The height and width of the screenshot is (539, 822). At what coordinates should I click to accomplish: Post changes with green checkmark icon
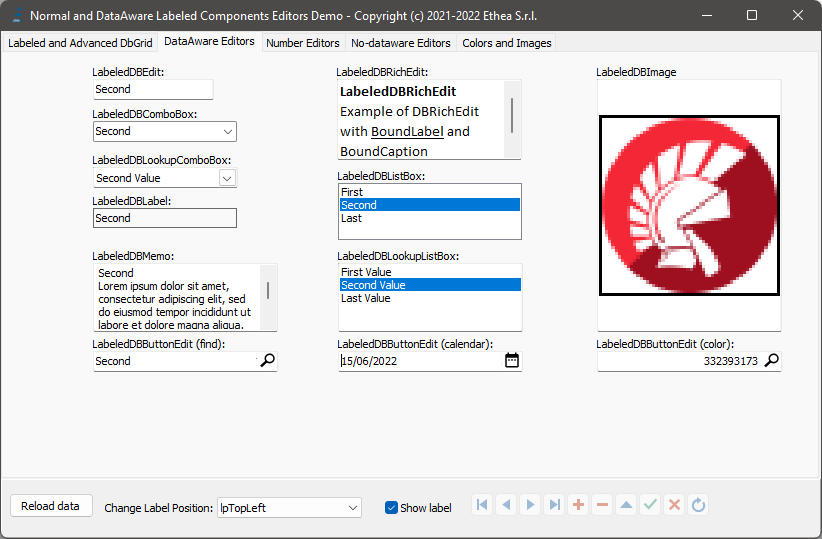pyautogui.click(x=650, y=505)
